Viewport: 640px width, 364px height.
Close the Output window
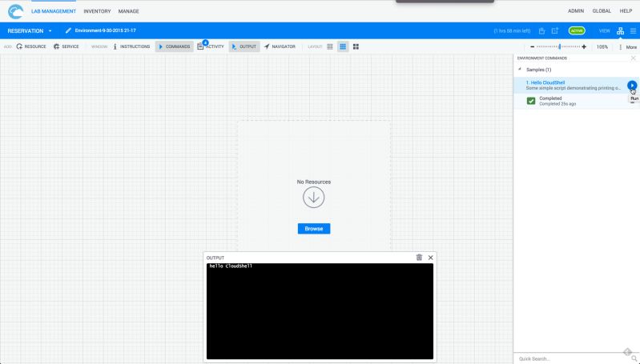pyautogui.click(x=431, y=258)
